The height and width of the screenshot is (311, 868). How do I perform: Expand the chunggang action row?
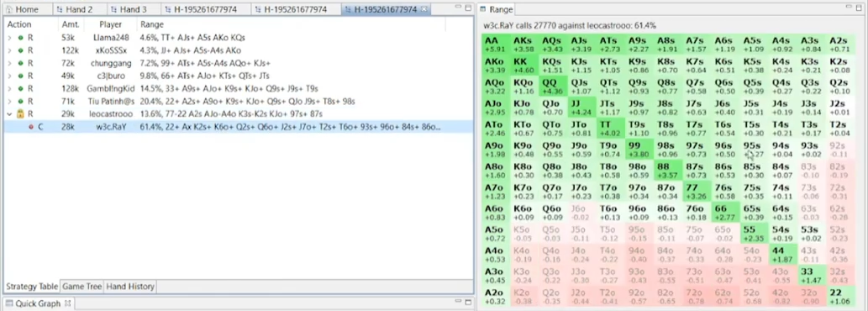(8, 63)
